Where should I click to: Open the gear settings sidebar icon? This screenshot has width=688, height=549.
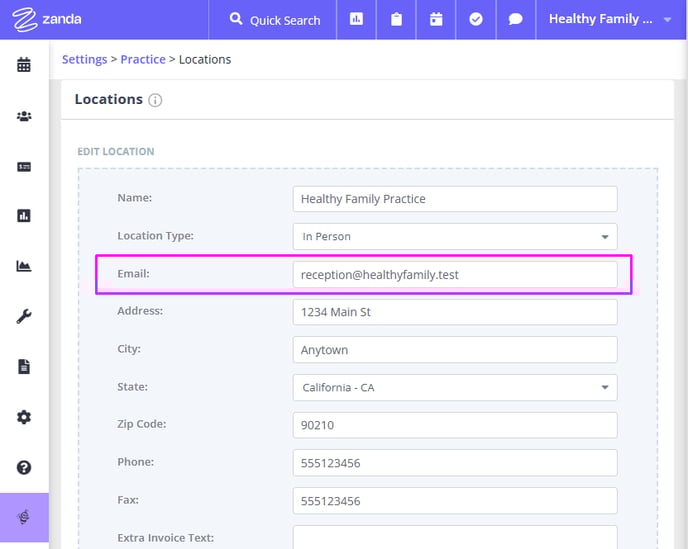tap(24, 417)
